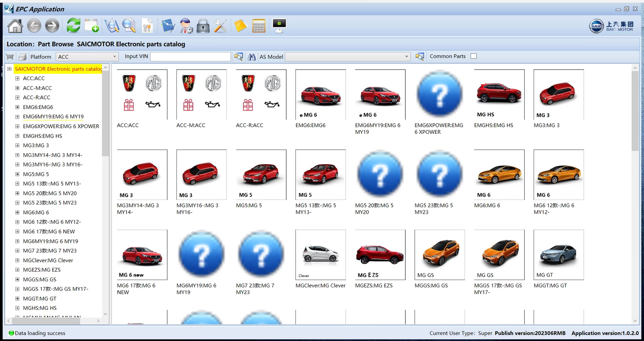Enable the Common Parts checkbox
The height and width of the screenshot is (341, 644).
[474, 56]
